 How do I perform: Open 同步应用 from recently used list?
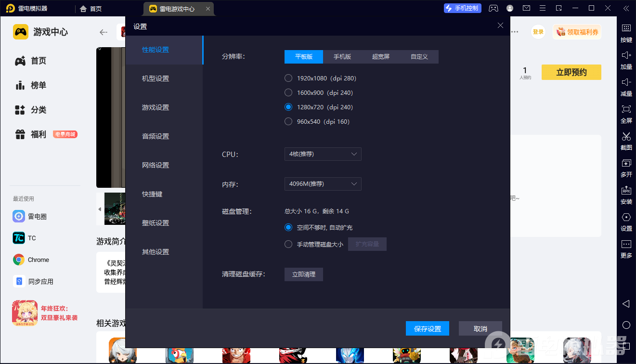tap(33, 281)
